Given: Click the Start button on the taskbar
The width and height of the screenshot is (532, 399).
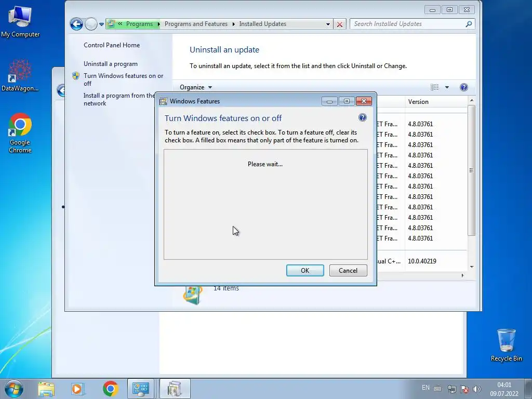Looking at the screenshot, I should pyautogui.click(x=14, y=389).
